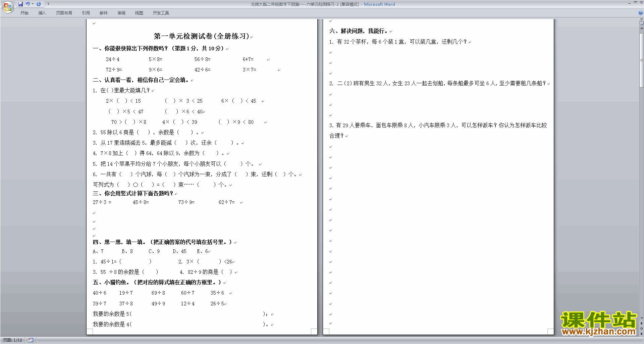Click the expression 4×( )<39
644x344 pixels.
(x=179, y=122)
